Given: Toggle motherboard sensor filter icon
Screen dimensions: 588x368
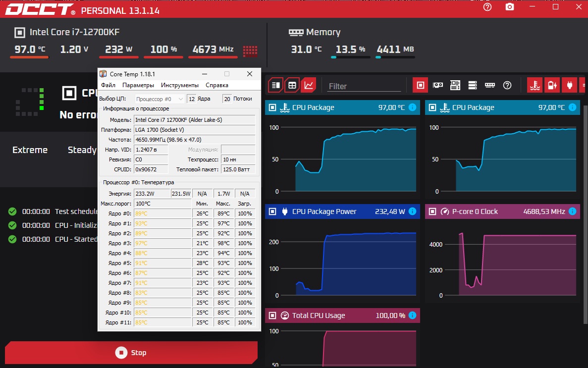Looking at the screenshot, I should [x=455, y=86].
